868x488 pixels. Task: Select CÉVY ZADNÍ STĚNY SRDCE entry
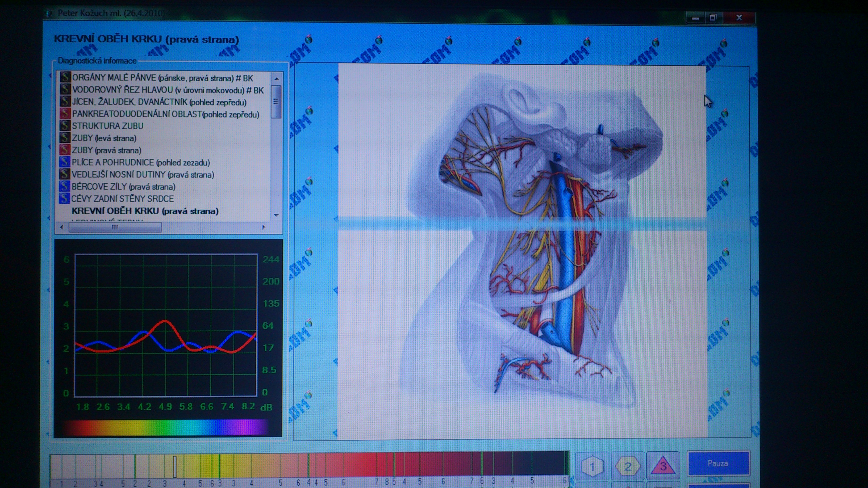point(122,199)
